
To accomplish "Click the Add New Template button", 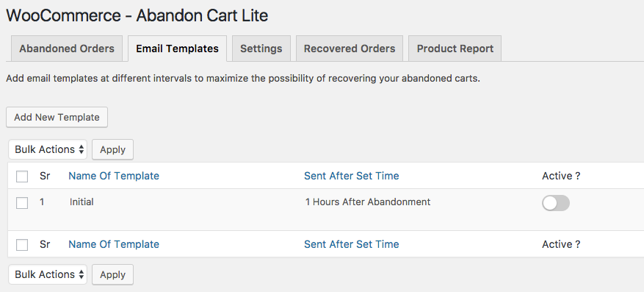I will 57,117.
